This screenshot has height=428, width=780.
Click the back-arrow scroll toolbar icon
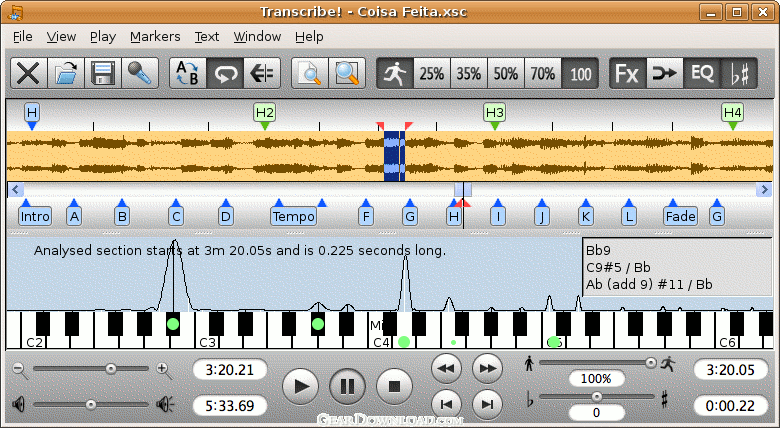pyautogui.click(x=262, y=74)
